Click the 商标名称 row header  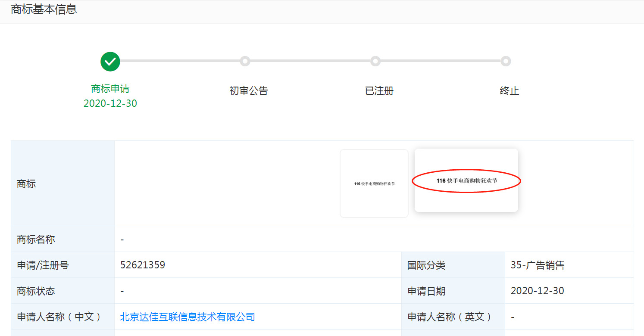pos(63,239)
